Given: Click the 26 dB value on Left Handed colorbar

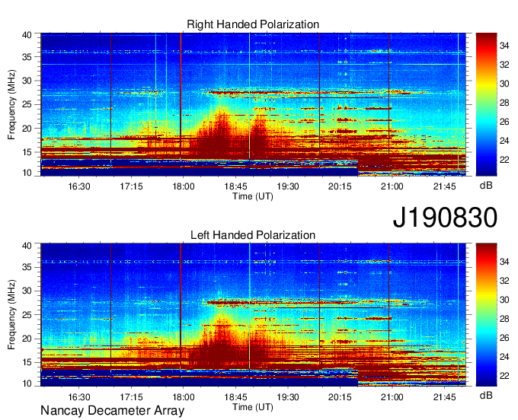Looking at the screenshot, I should (504, 338).
